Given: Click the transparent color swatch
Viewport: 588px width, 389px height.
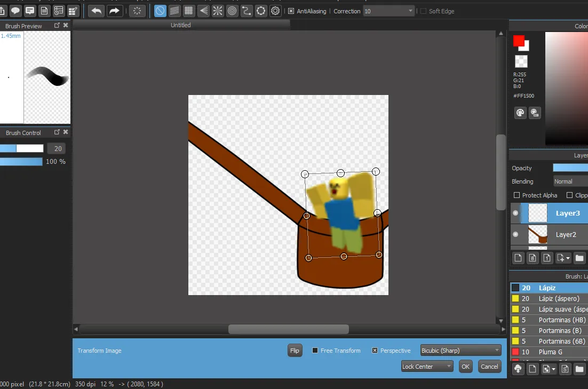Looking at the screenshot, I should point(521,61).
